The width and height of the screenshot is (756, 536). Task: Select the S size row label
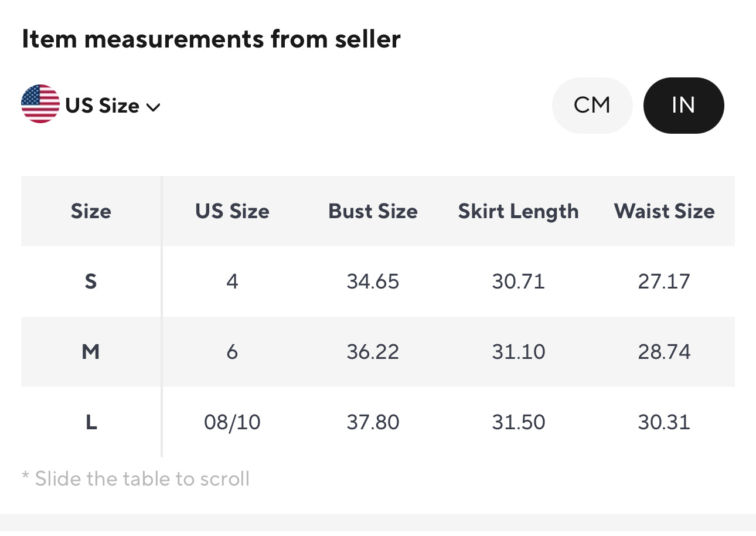[91, 281]
